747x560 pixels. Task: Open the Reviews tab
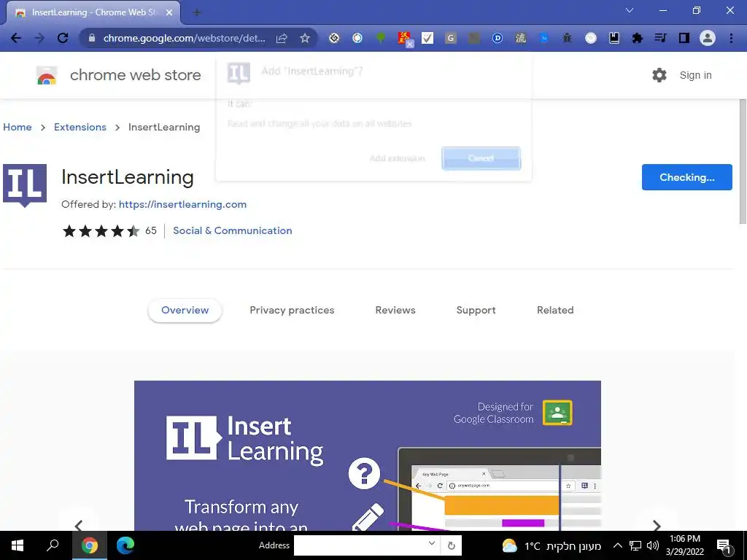click(395, 310)
